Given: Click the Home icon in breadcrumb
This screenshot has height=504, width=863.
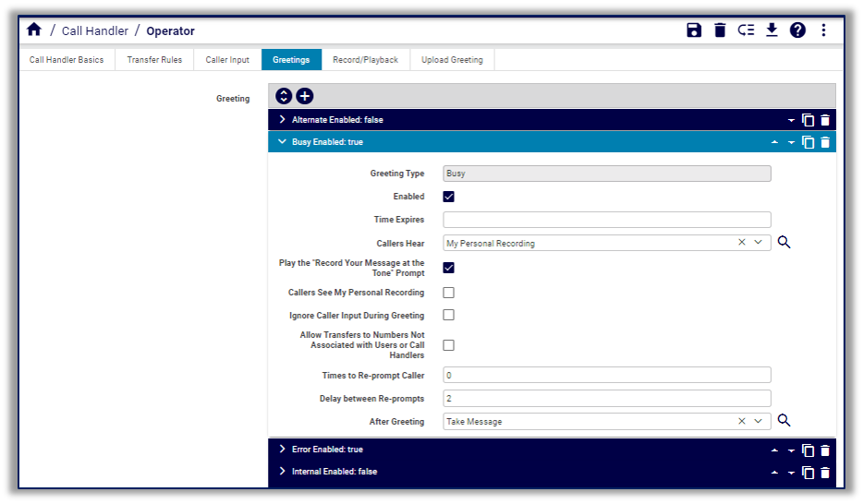Looking at the screenshot, I should (x=34, y=30).
